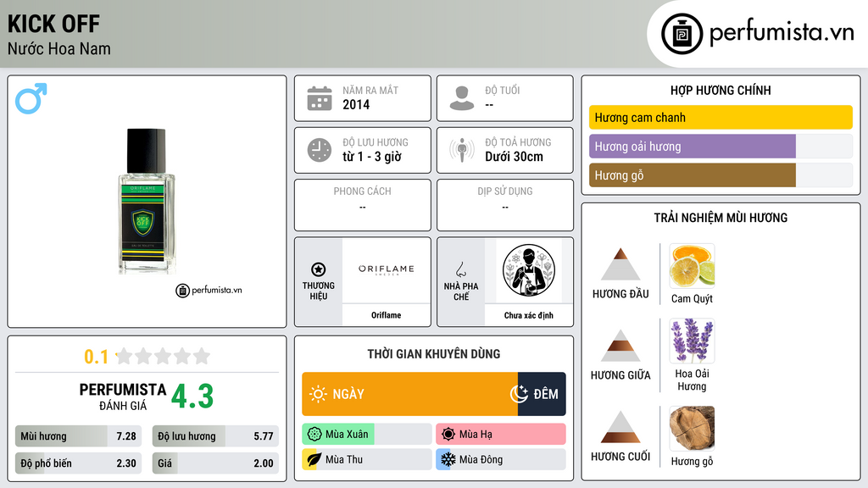This screenshot has height=488, width=868.
Task: Open the Hương gỗ wood note image
Action: coord(692,428)
